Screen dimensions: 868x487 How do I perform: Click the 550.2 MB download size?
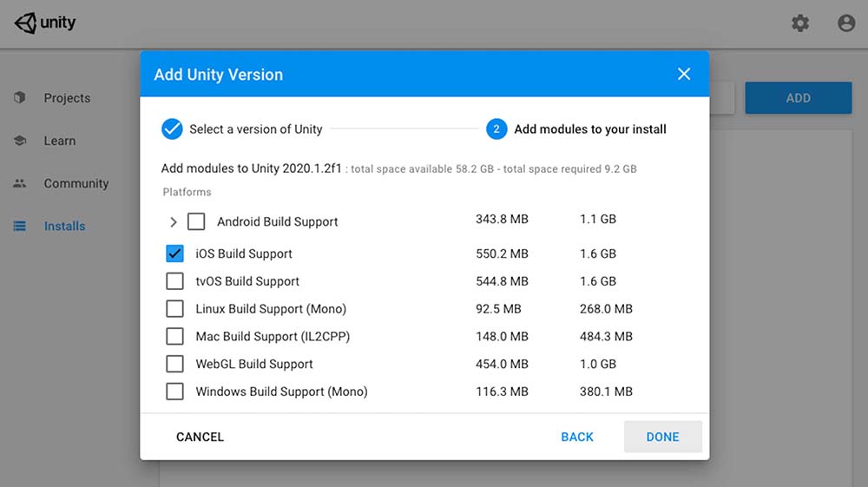click(502, 253)
